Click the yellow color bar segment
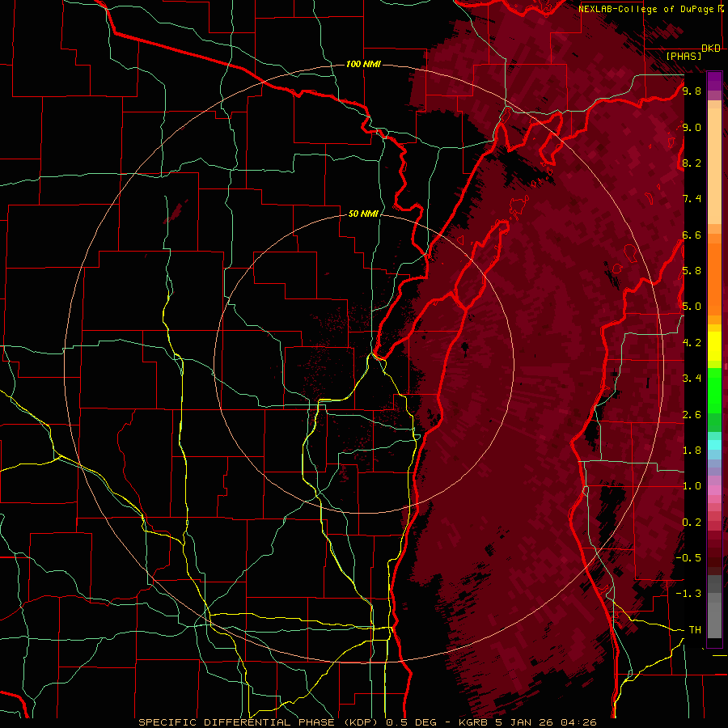728x728 pixels. 714,346
